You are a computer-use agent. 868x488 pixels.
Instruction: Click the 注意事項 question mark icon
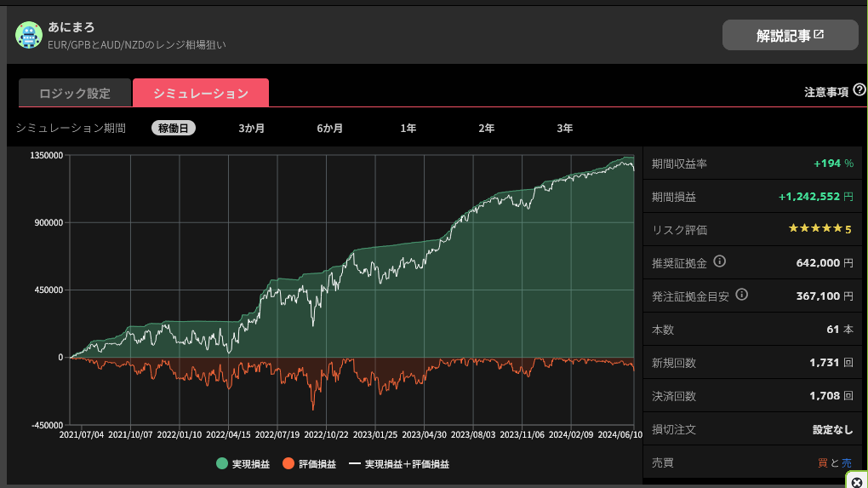[x=859, y=90]
